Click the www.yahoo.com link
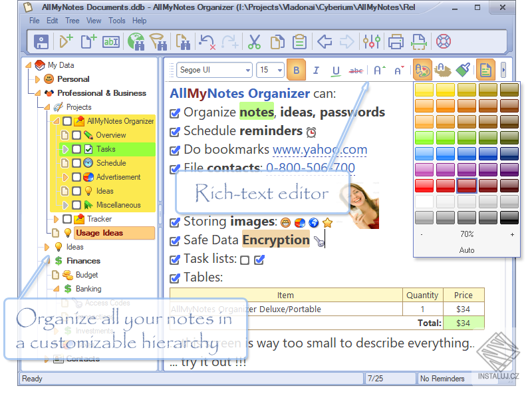The height and width of the screenshot is (394, 532). point(320,150)
